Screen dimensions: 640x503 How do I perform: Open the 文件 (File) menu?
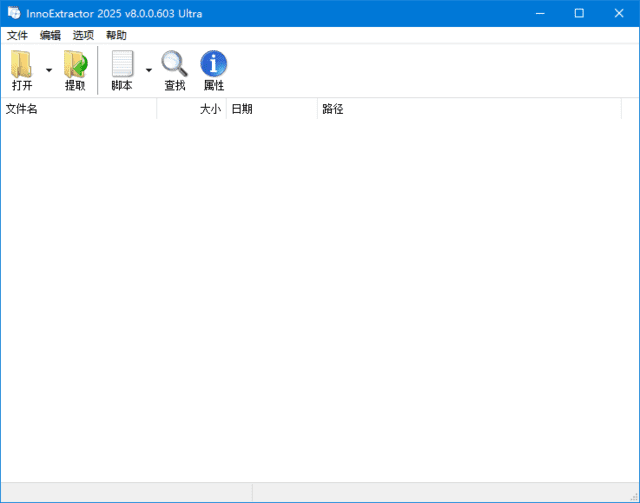(17, 35)
